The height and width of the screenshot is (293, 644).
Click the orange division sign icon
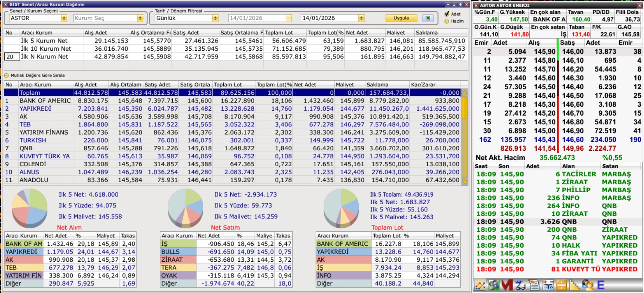[x=561, y=285]
